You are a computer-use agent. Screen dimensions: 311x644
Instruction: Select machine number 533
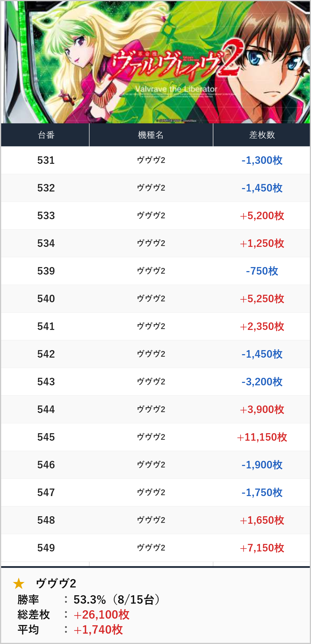46,216
